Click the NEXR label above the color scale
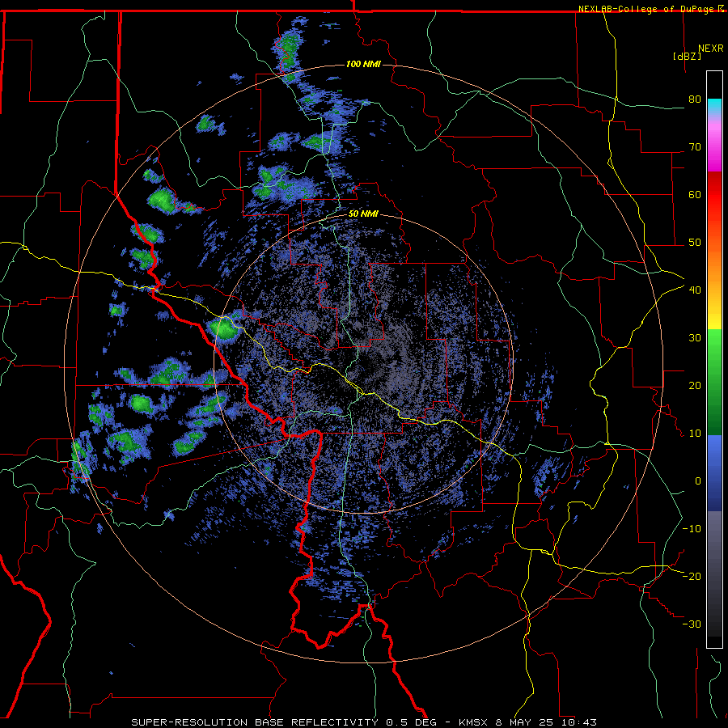Viewport: 728px width, 728px height. coord(711,49)
